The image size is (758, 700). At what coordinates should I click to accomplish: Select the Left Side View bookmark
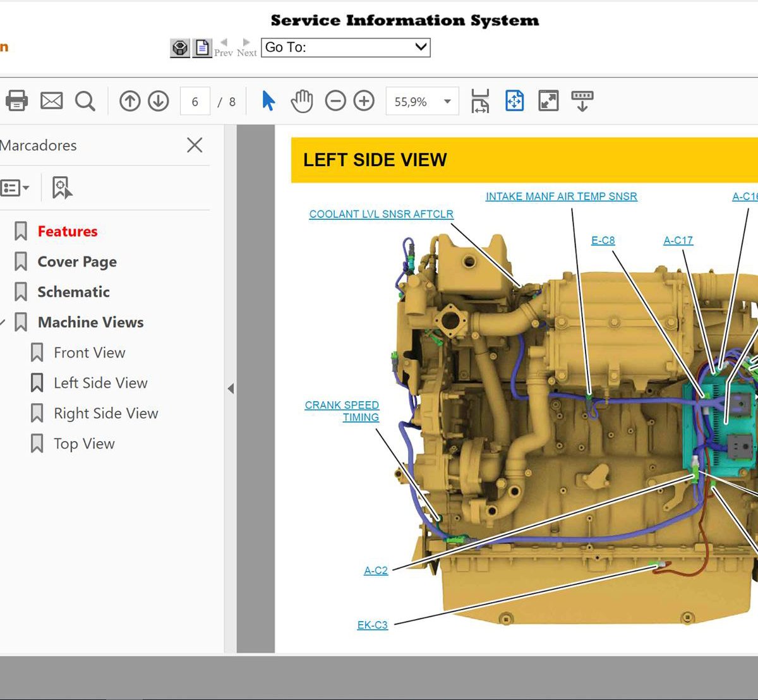100,383
